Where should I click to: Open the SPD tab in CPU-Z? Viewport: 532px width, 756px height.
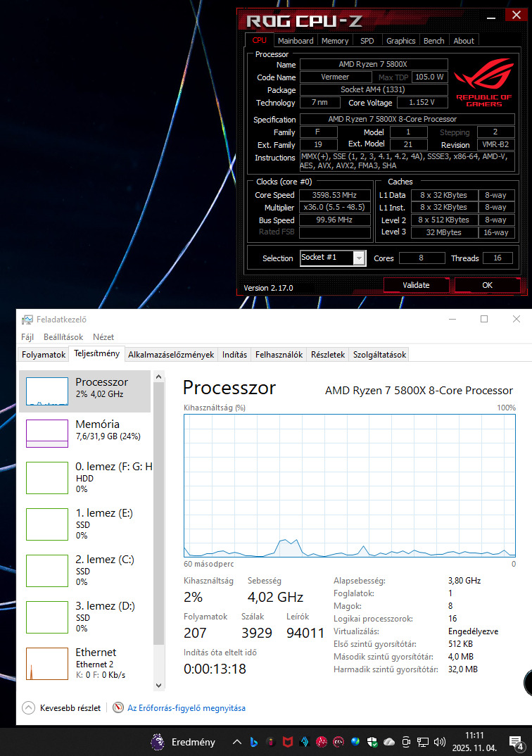(367, 41)
